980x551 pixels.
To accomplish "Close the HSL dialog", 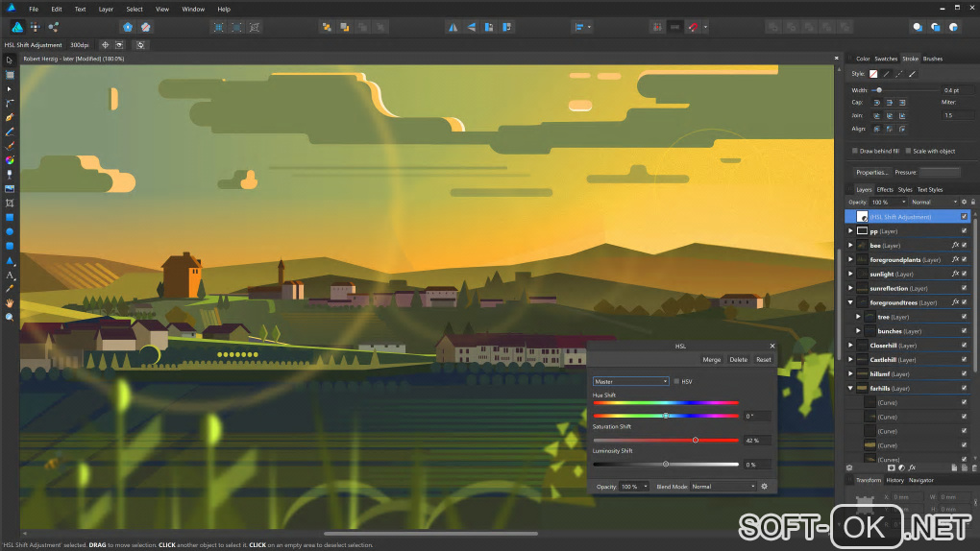I will coord(772,346).
